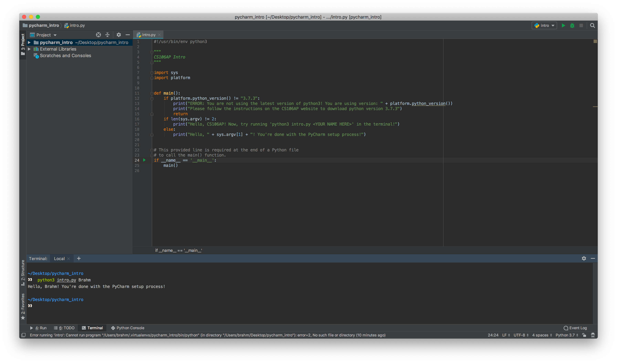Click the 24:24 cursor position indicator
The height and width of the screenshot is (364, 617).
[x=493, y=335]
